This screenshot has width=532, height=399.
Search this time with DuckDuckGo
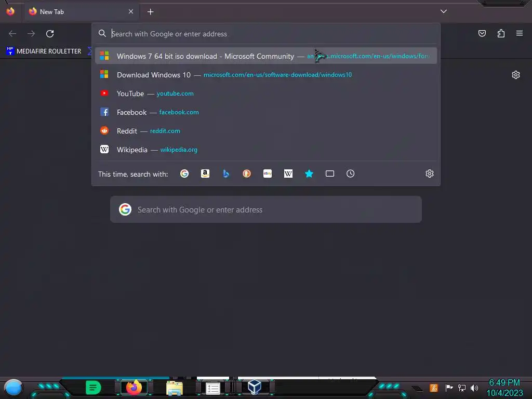[247, 174]
